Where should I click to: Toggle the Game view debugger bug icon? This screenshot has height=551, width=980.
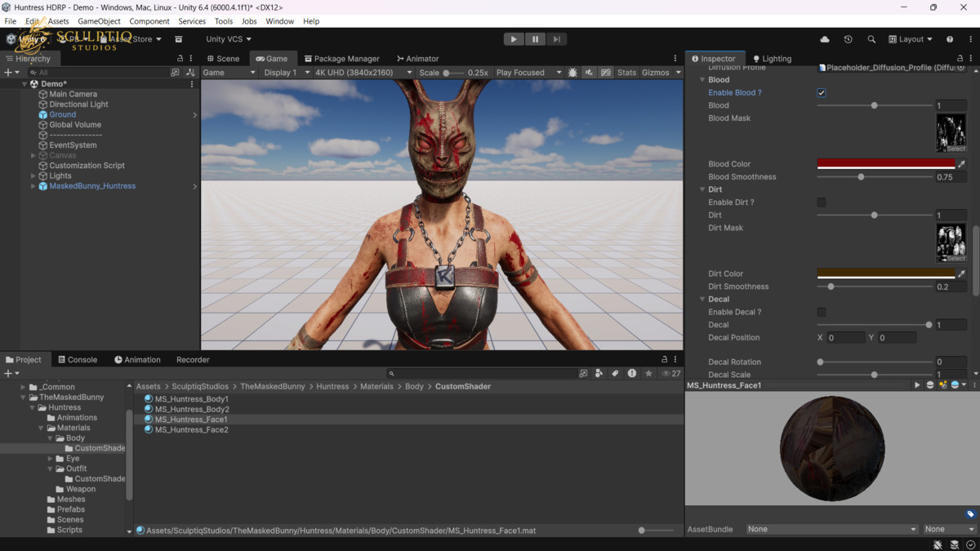(572, 73)
